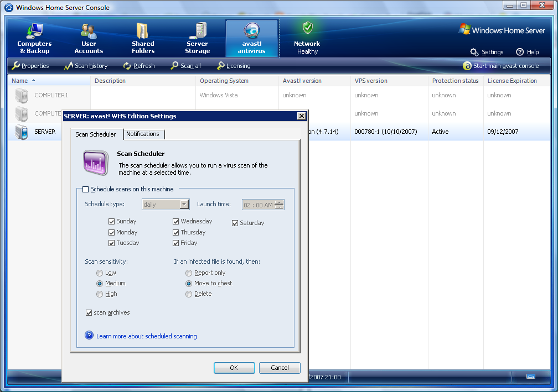Enable Schedule scans on this machine
558x392 pixels.
pyautogui.click(x=85, y=190)
